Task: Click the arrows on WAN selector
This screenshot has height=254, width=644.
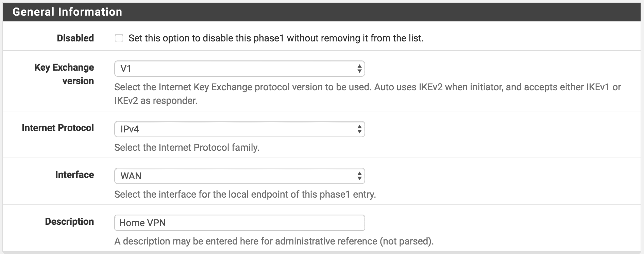Action: 359,176
